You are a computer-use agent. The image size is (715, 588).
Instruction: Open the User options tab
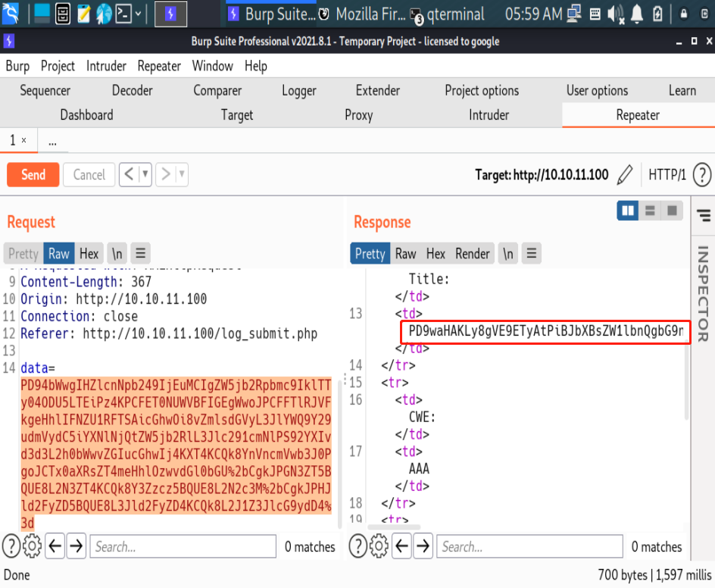pyautogui.click(x=598, y=90)
